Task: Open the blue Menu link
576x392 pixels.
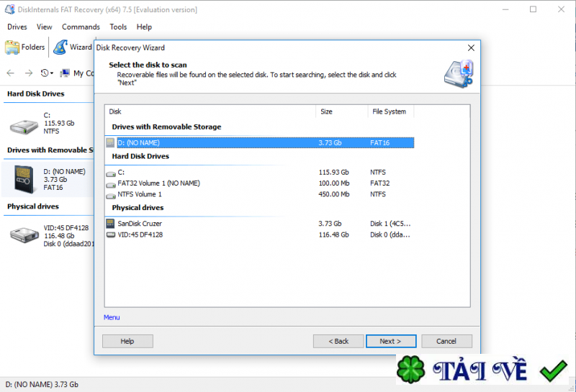Action: [112, 317]
